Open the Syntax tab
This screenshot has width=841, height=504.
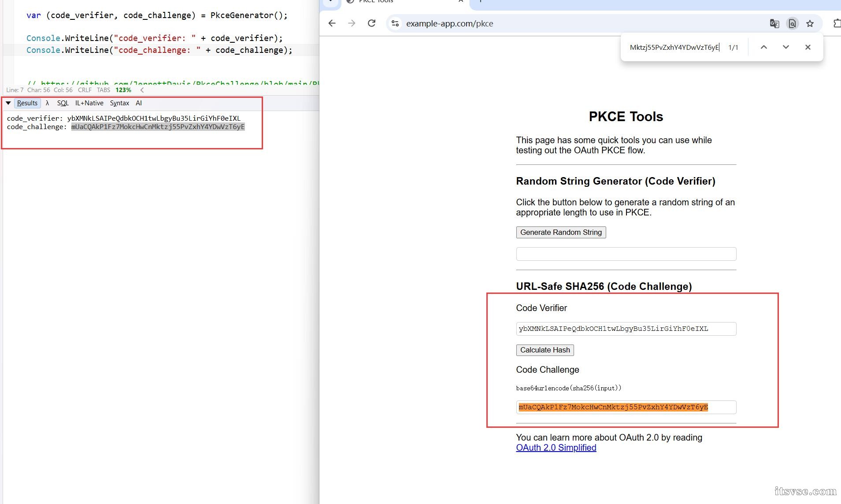(x=119, y=103)
